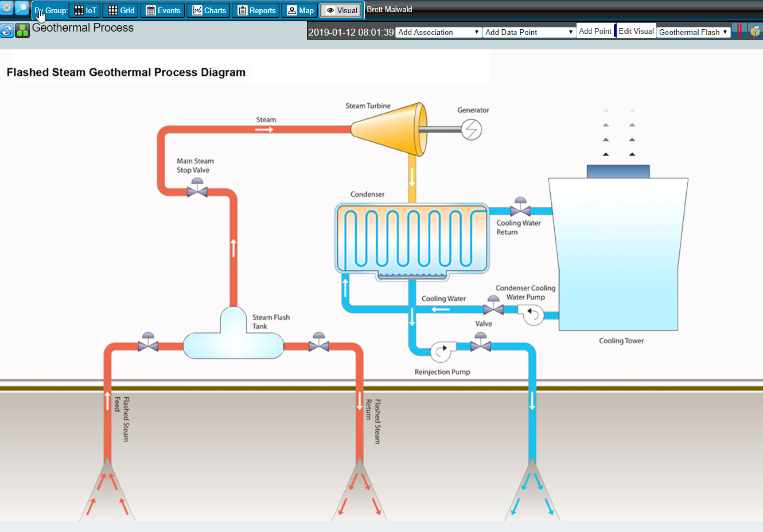Click the Edit Visual button

coord(636,31)
